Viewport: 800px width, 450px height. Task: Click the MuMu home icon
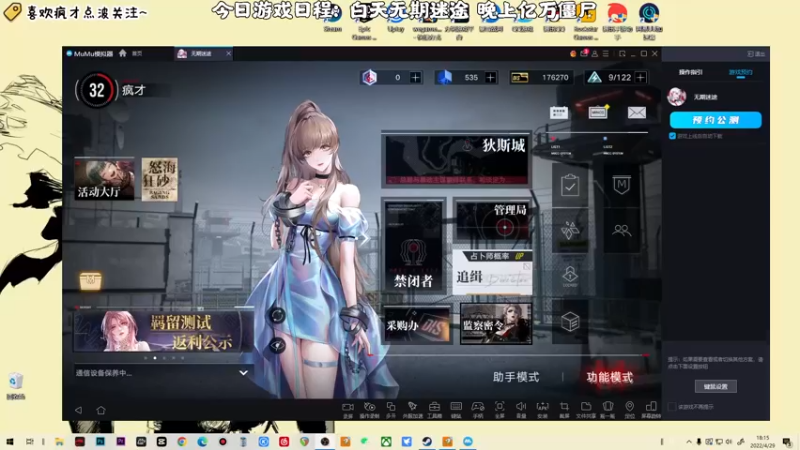click(122, 53)
